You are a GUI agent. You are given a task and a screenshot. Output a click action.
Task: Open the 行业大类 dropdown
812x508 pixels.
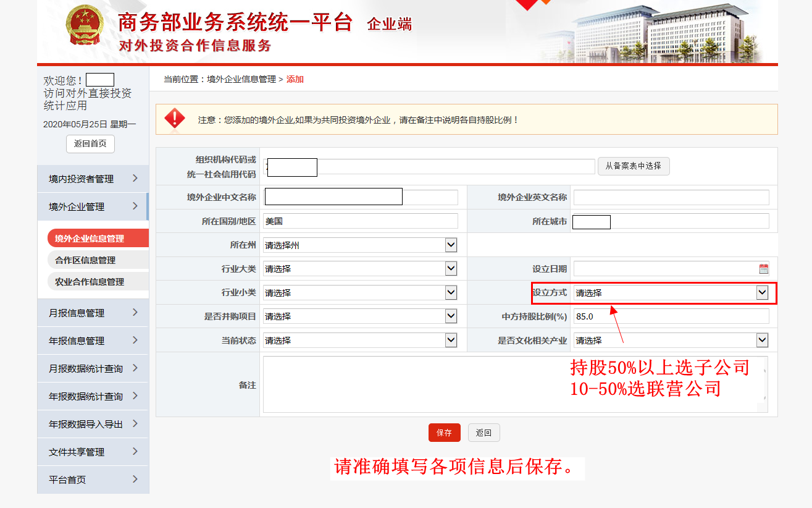click(x=360, y=269)
